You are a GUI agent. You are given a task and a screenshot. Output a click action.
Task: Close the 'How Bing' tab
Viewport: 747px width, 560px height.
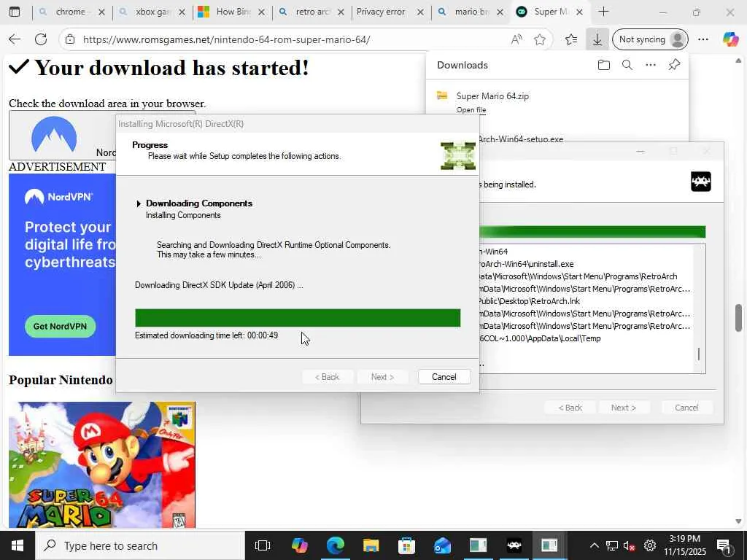(x=261, y=12)
